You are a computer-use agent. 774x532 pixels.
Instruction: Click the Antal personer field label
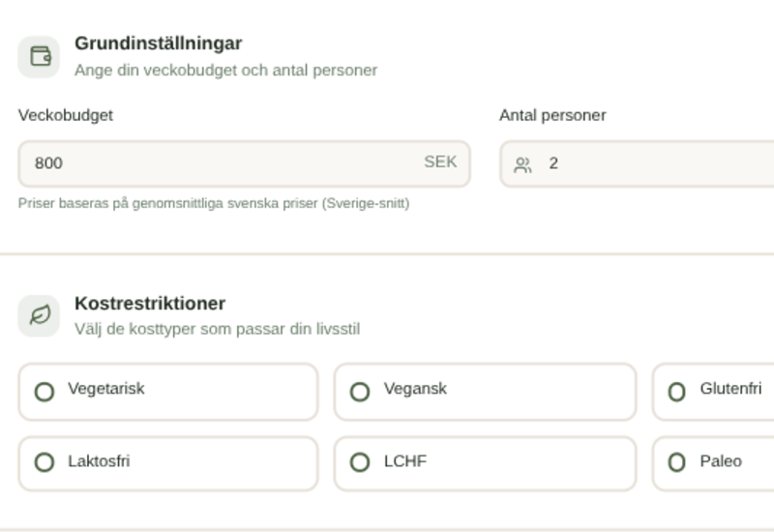click(x=552, y=115)
